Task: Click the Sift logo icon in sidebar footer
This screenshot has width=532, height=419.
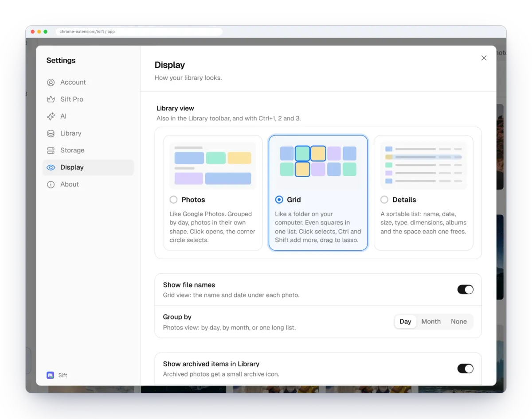Action: (51, 375)
